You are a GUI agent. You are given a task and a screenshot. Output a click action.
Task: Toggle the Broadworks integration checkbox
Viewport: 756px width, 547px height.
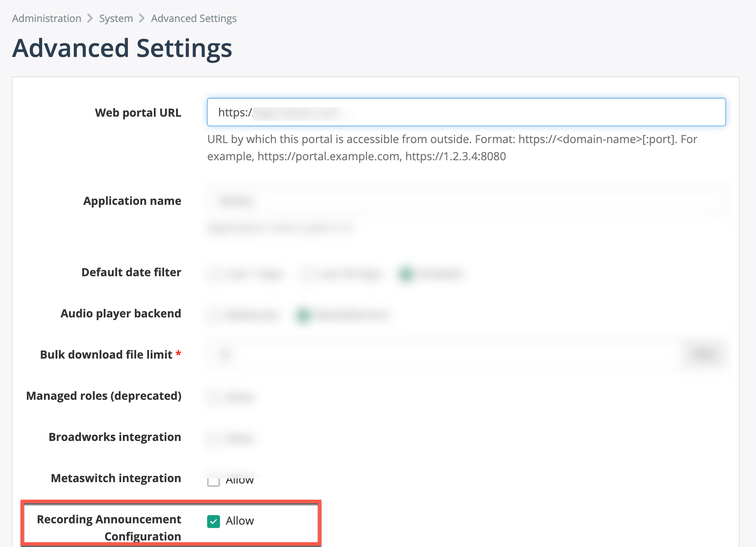coord(214,438)
